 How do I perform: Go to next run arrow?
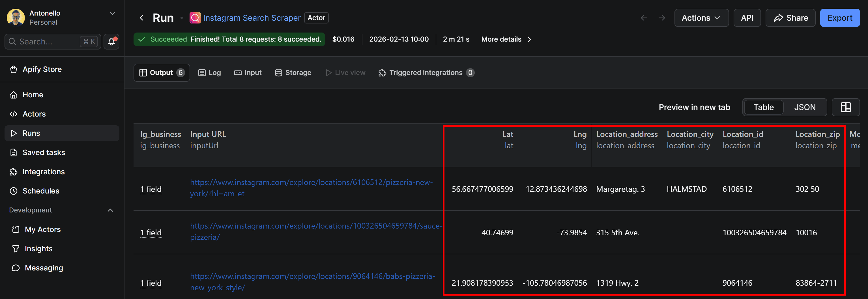click(662, 18)
